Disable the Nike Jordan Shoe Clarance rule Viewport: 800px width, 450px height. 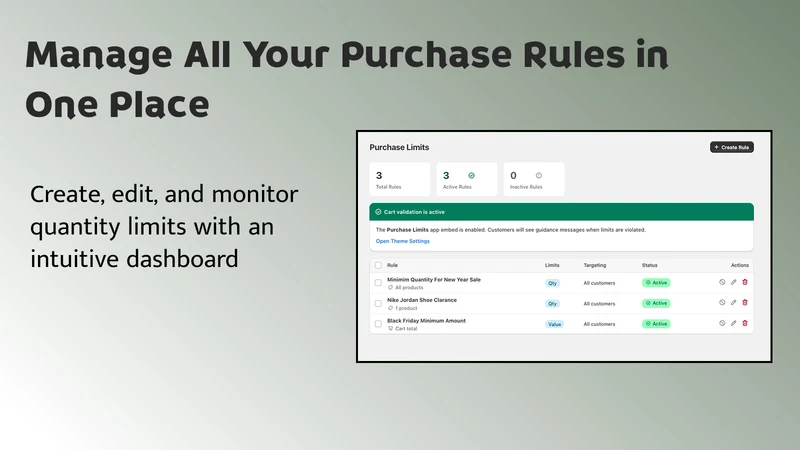tap(722, 303)
